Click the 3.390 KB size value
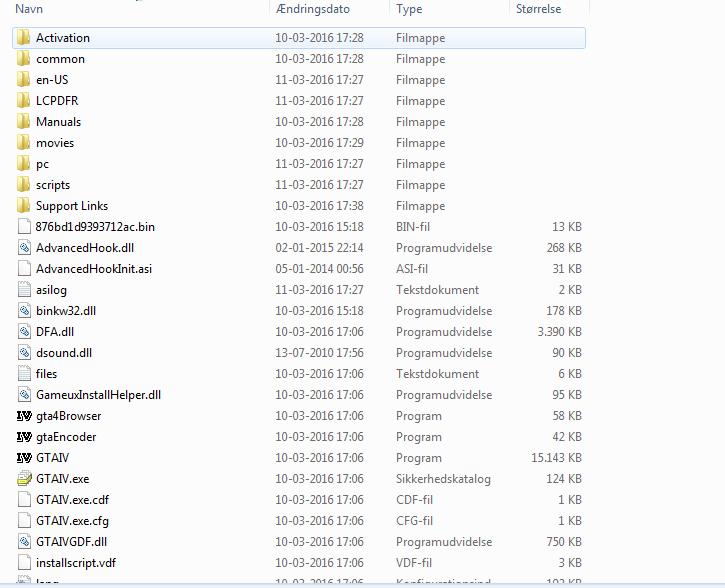The image size is (725, 588). pyautogui.click(x=559, y=332)
